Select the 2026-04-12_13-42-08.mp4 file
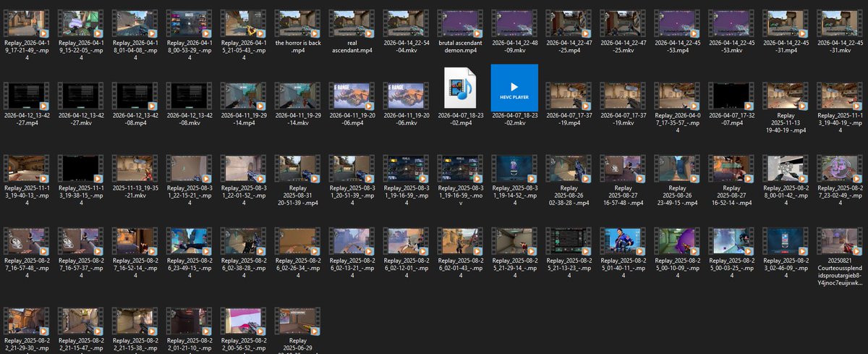 135,104
